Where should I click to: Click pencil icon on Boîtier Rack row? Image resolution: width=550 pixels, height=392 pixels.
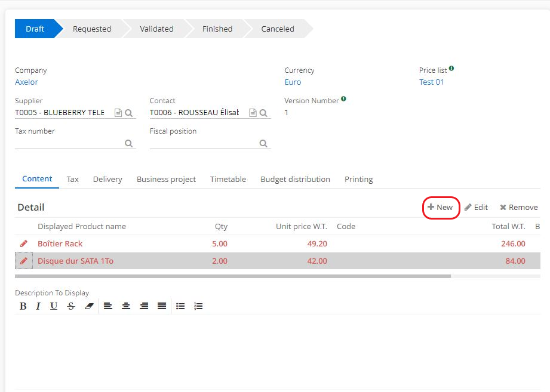[x=24, y=243]
